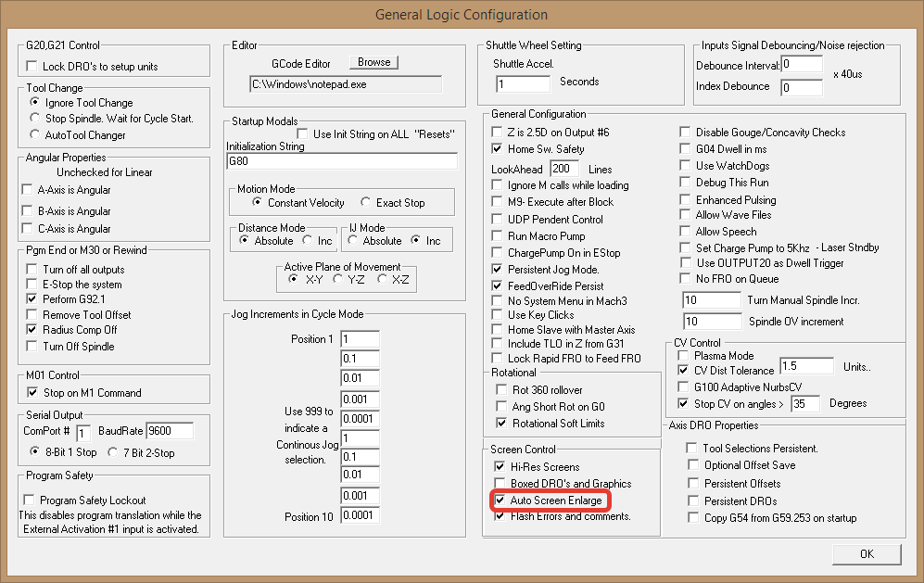Image resolution: width=924 pixels, height=583 pixels.
Task: Select 8-Bit 1 Stop serial option
Action: [x=35, y=451]
